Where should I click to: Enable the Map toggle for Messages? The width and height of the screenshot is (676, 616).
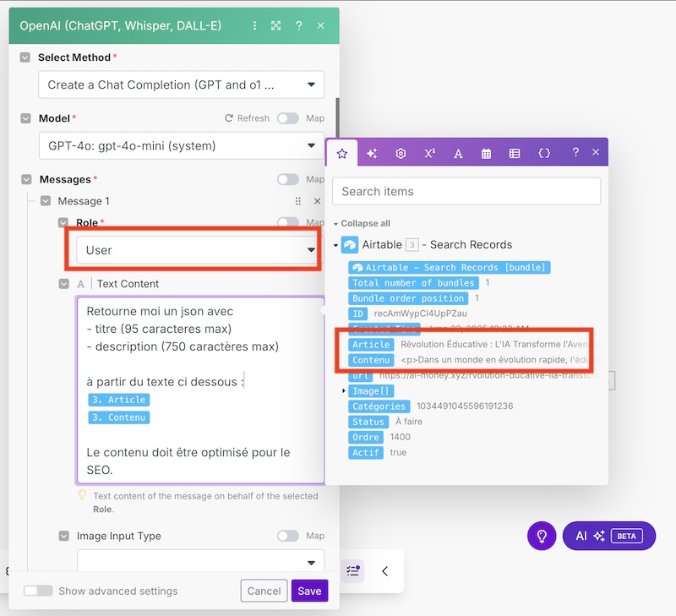click(288, 179)
